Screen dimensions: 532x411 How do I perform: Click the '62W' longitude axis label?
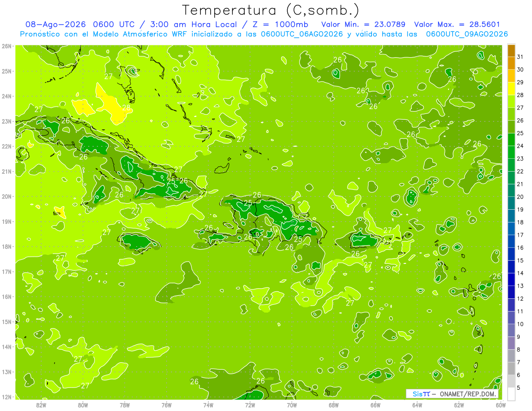point(459,405)
